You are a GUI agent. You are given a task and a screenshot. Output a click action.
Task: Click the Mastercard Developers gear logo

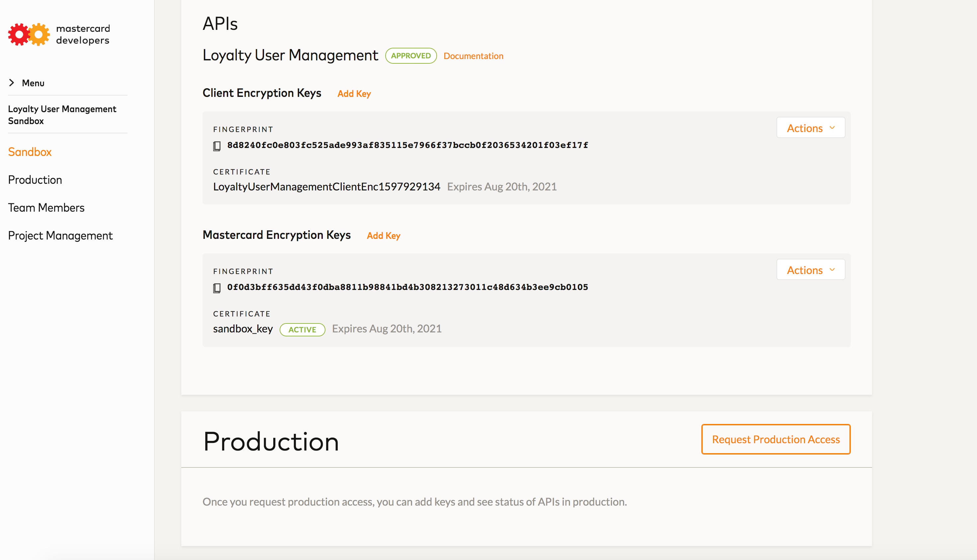click(x=29, y=34)
